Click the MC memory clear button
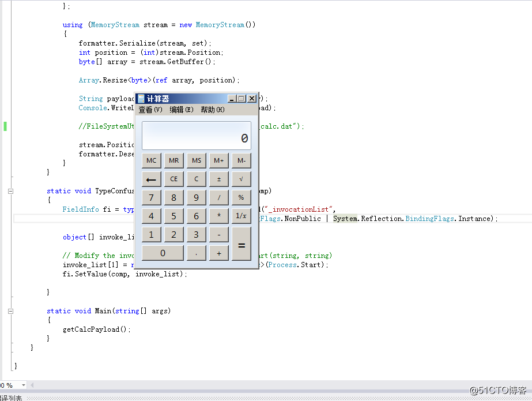532x401 pixels. tap(152, 160)
